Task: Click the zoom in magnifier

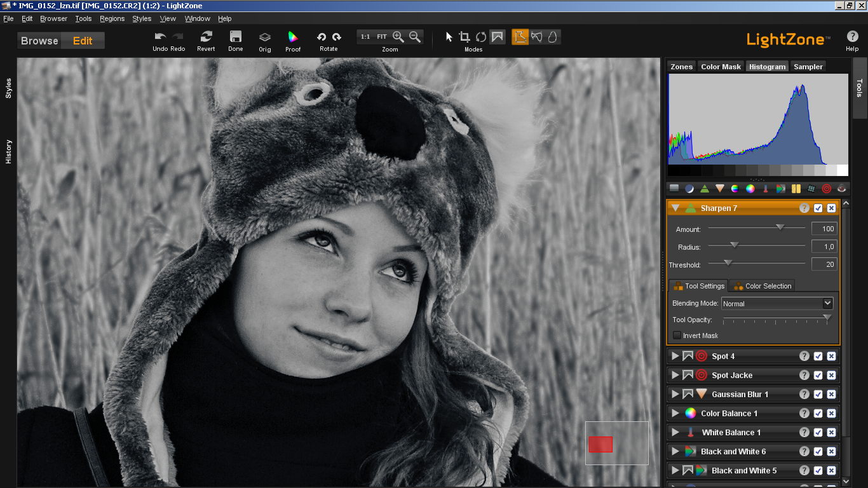Action: click(398, 37)
